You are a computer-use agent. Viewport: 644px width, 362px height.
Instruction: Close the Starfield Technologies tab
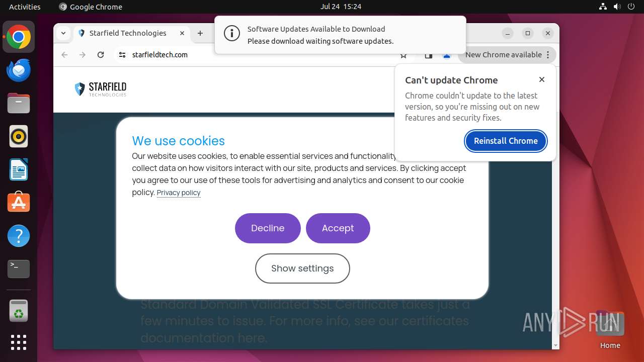click(x=182, y=33)
